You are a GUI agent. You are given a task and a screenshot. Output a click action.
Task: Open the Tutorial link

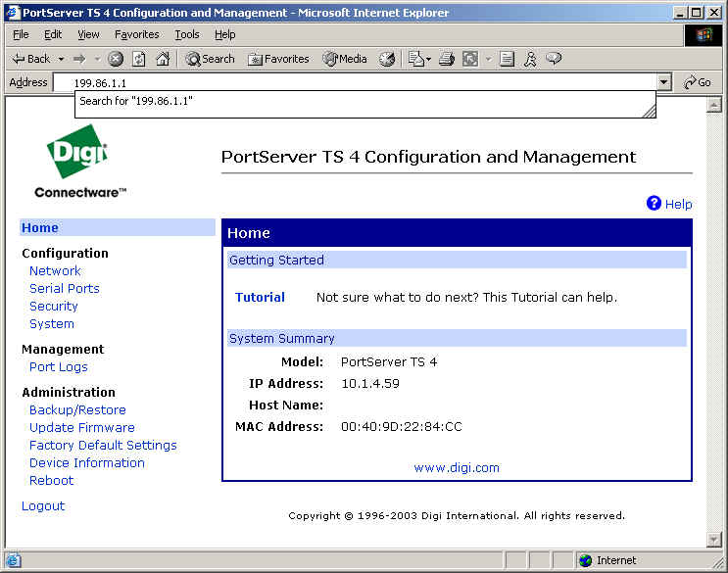(260, 298)
